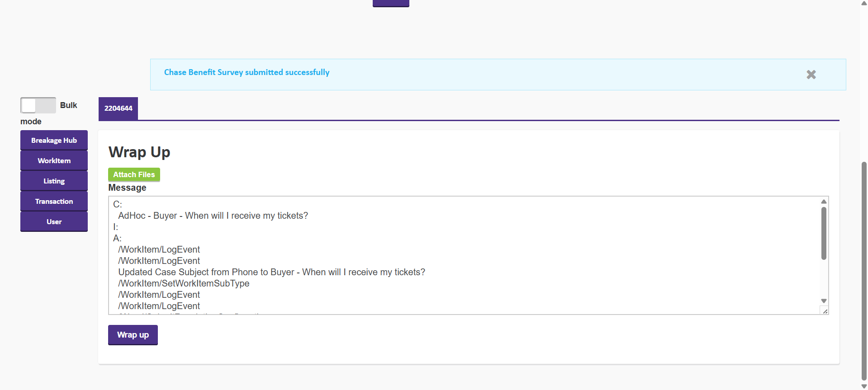The width and height of the screenshot is (868, 390).
Task: Click the page scrollbar up arrow
Action: [864, 3]
